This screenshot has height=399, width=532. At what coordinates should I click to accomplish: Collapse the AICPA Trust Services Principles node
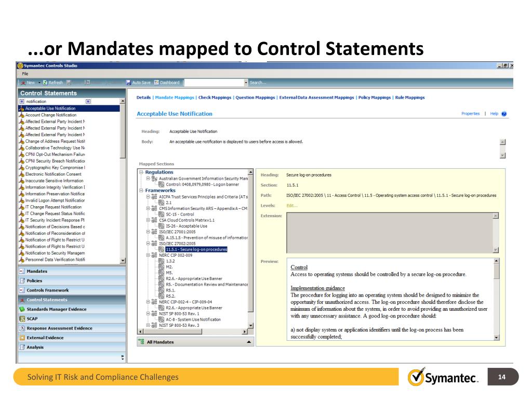tap(148, 197)
